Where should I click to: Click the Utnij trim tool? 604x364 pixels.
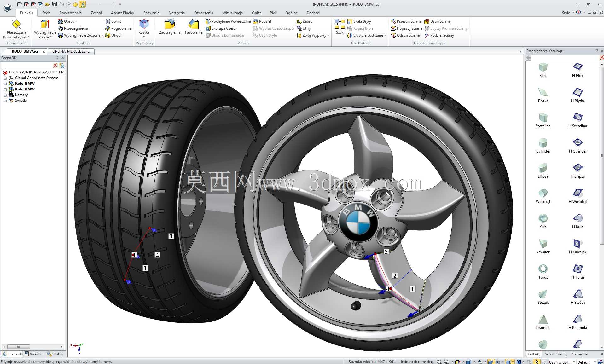click(x=304, y=28)
